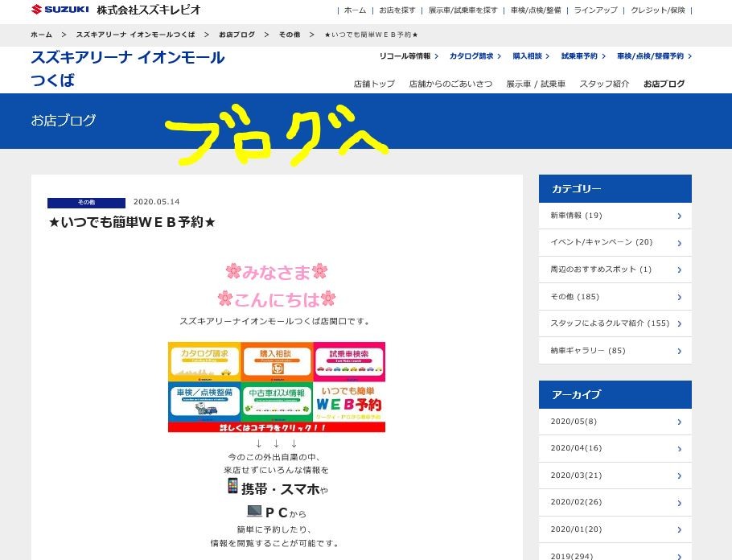Click 詳しくはコチラをクリック red banner strip
732x560 pixels.
pos(277,427)
